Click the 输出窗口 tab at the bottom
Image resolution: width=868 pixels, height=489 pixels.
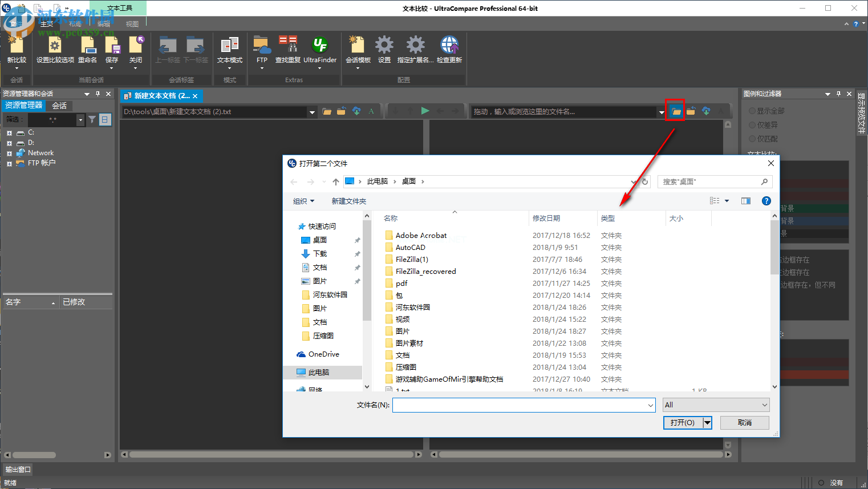click(18, 470)
